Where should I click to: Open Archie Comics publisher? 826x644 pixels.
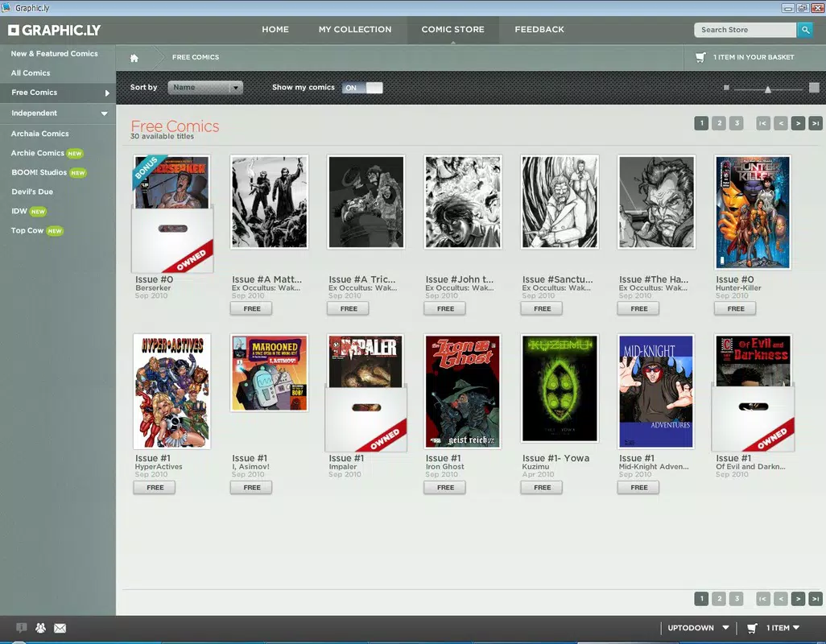(x=37, y=153)
